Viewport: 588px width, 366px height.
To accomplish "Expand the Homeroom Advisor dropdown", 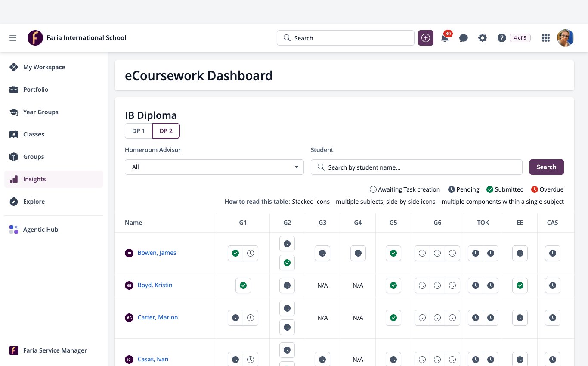I will [214, 167].
